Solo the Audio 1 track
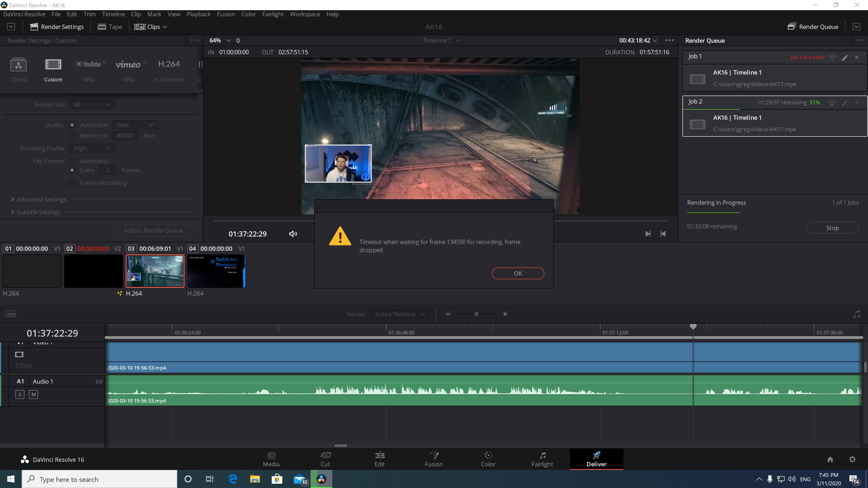868x488 pixels. pos(20,394)
